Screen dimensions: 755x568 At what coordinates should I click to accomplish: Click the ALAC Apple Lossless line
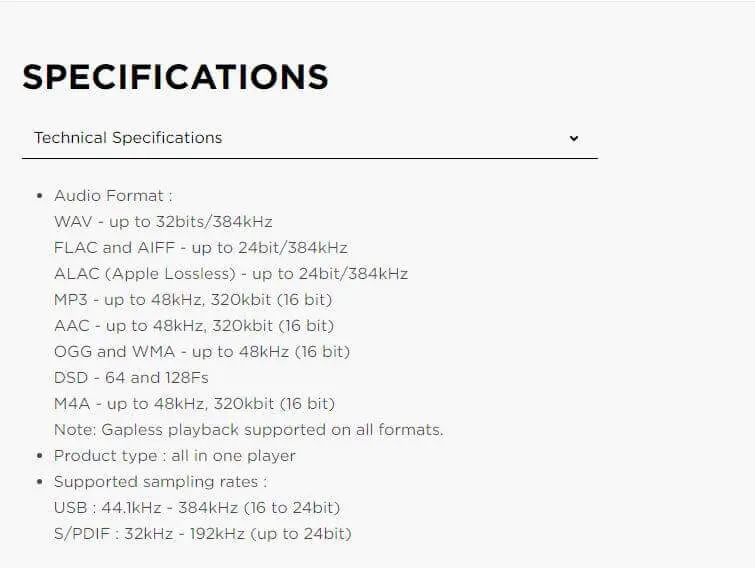(x=231, y=274)
